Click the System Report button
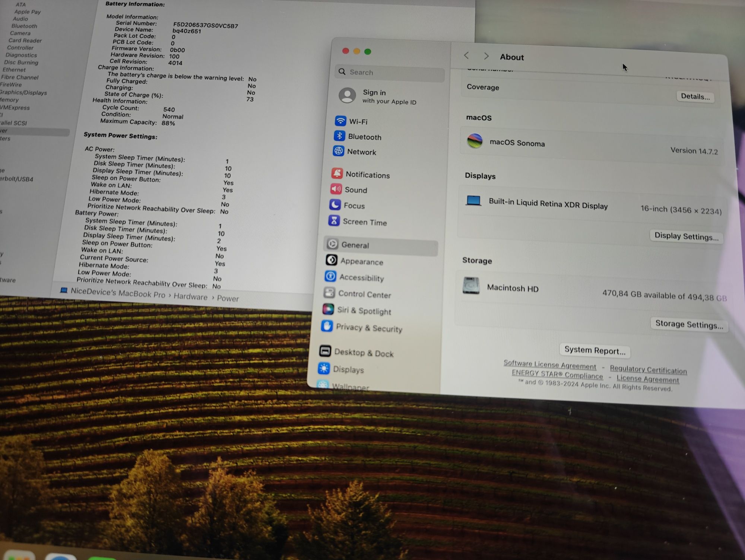 [x=595, y=350]
